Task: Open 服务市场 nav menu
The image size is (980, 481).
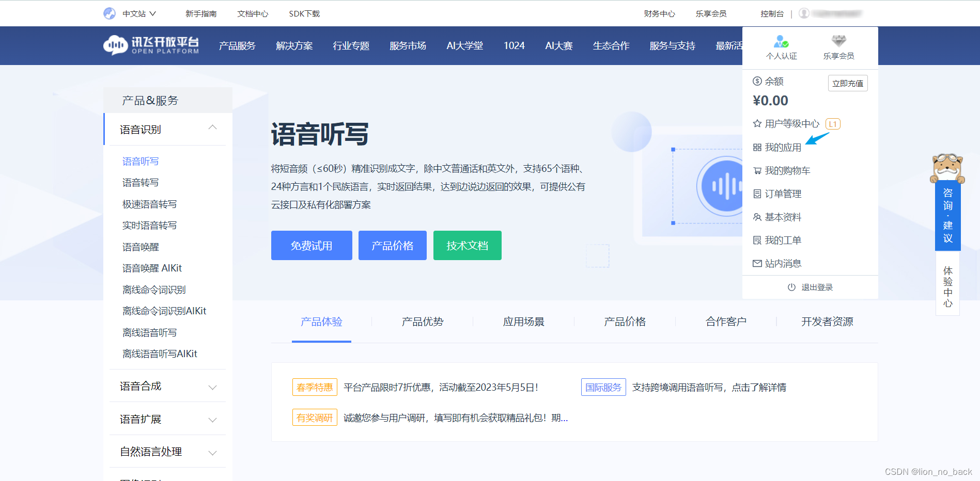Action: coord(408,45)
